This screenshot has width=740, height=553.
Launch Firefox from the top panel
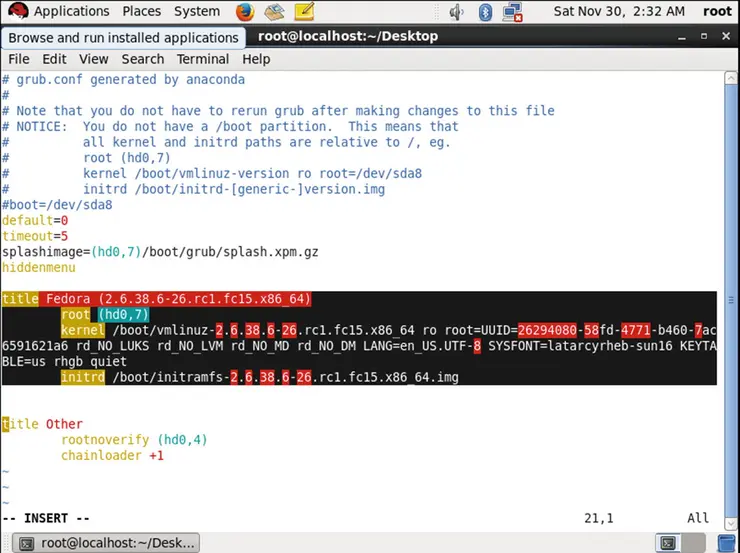(x=246, y=12)
